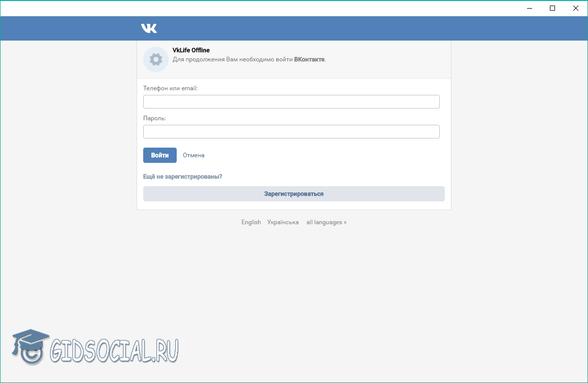Minimize the login window
The width and height of the screenshot is (588, 383).
[529, 8]
